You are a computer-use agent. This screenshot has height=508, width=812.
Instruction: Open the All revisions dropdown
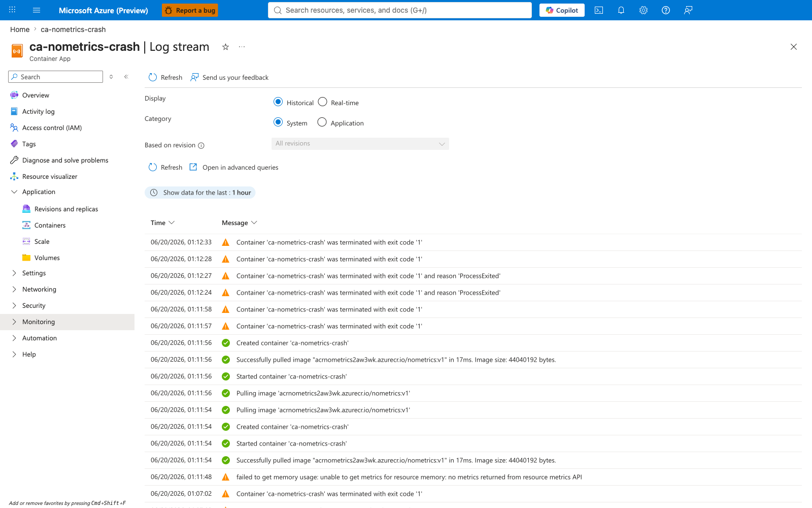360,144
